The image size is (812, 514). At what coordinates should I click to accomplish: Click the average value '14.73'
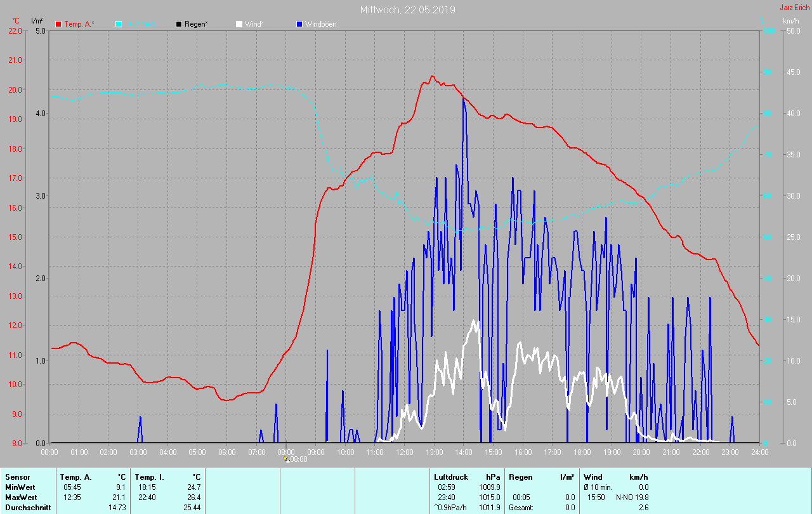tap(117, 508)
